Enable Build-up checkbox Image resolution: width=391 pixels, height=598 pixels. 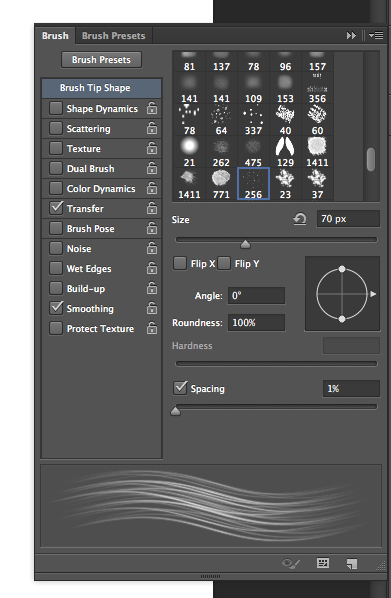[x=56, y=288]
